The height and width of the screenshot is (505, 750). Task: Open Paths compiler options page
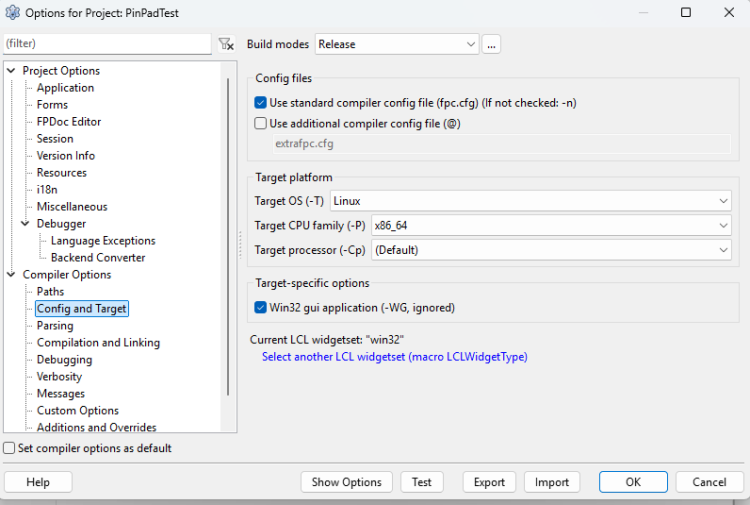(x=50, y=292)
